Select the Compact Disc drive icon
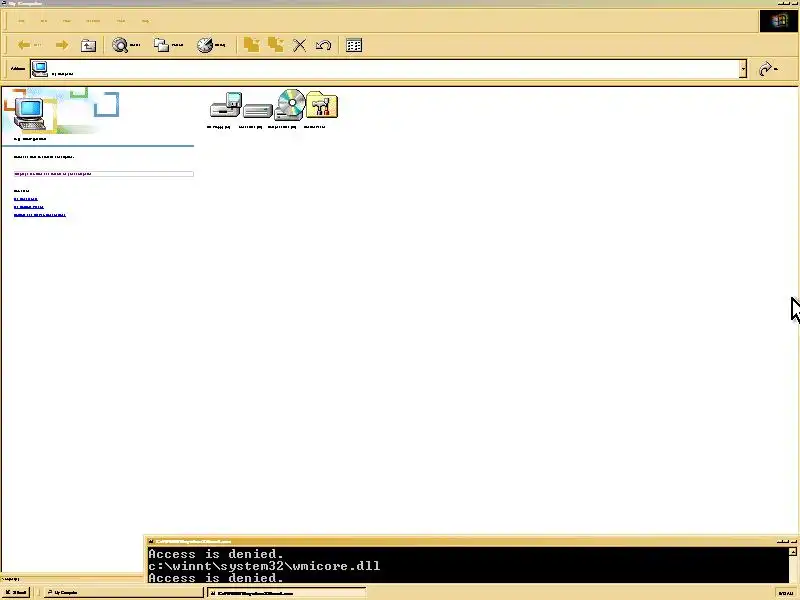Screen dimensions: 800x600 (x=290, y=105)
